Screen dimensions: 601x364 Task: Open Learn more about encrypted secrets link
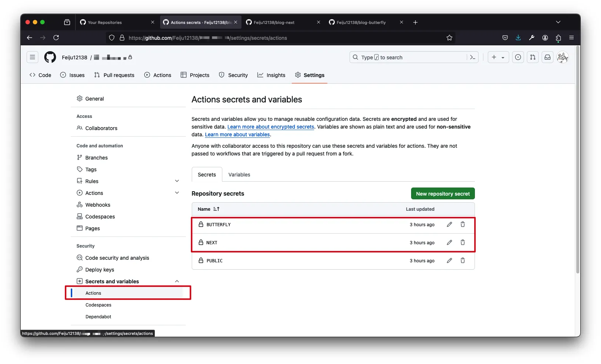[271, 127]
